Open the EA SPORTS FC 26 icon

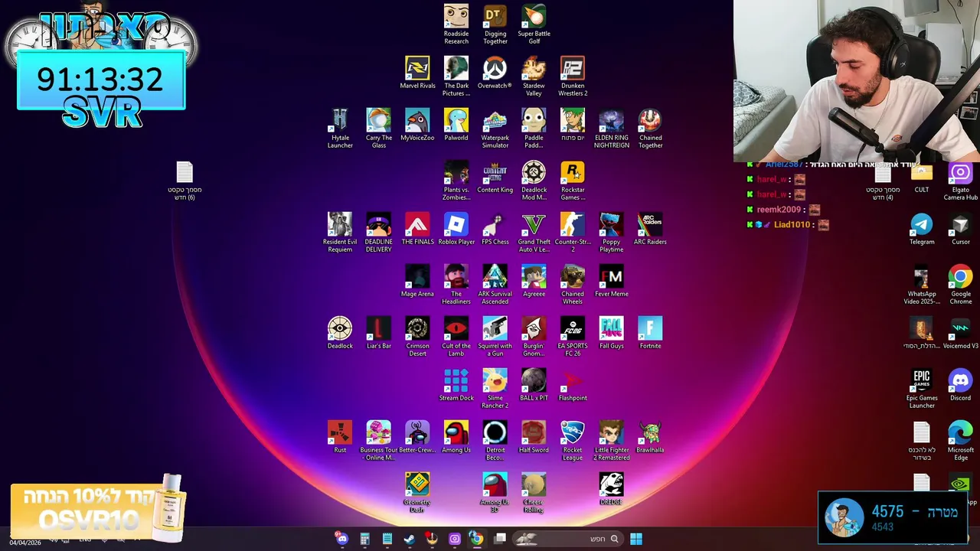[573, 336]
